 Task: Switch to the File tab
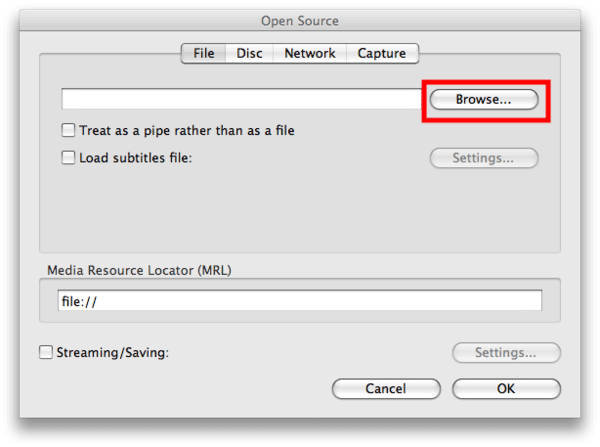pyautogui.click(x=203, y=53)
